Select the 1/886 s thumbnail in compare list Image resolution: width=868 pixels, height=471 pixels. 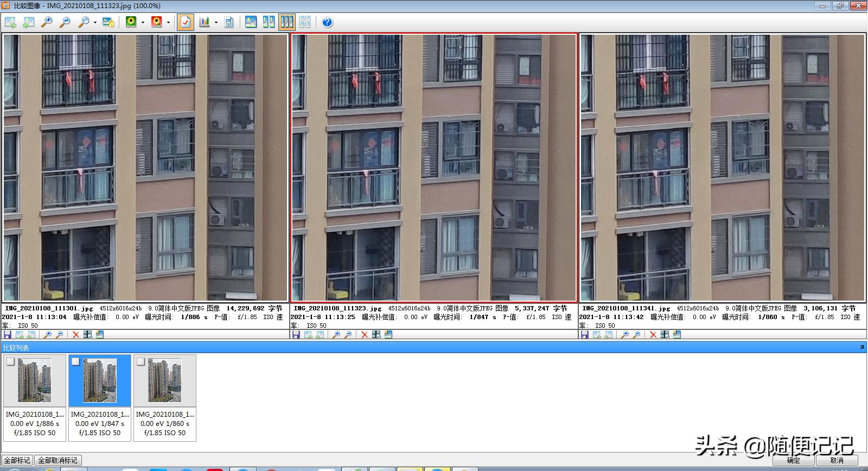tap(35, 398)
